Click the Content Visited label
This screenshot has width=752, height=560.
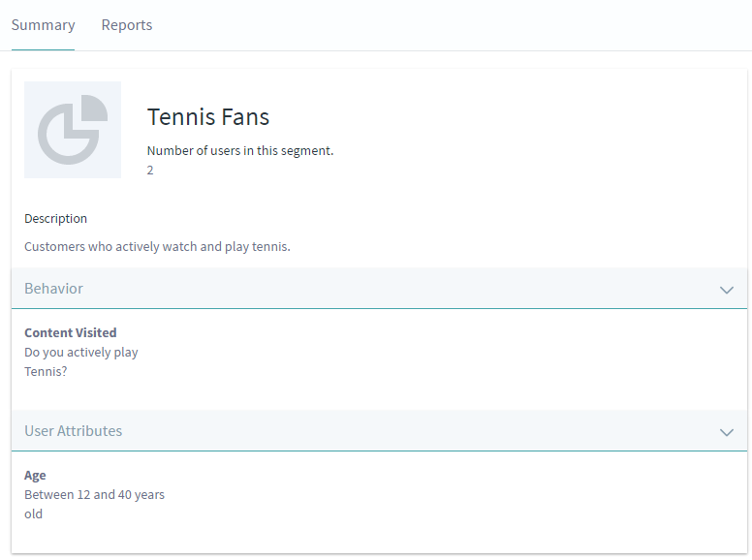coord(71,332)
